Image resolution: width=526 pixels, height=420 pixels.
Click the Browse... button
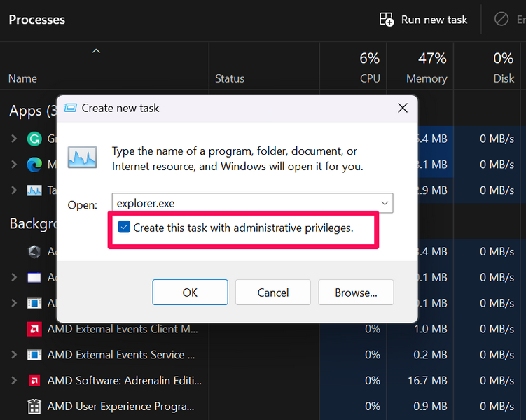tap(356, 293)
